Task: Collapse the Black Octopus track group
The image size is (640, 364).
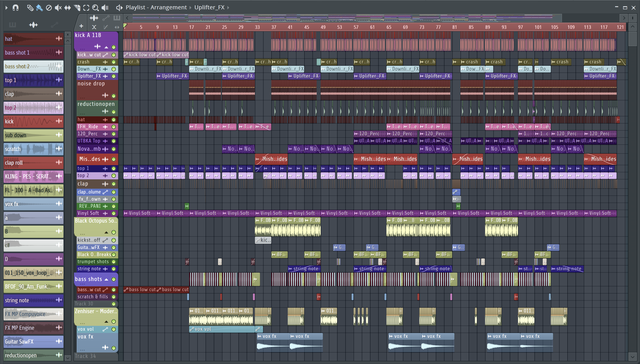Action: (106, 233)
